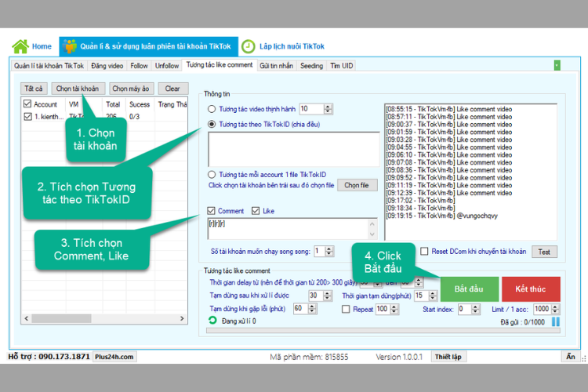Open the Tìm UID tab
This screenshot has height=392, width=588.
coord(341,66)
